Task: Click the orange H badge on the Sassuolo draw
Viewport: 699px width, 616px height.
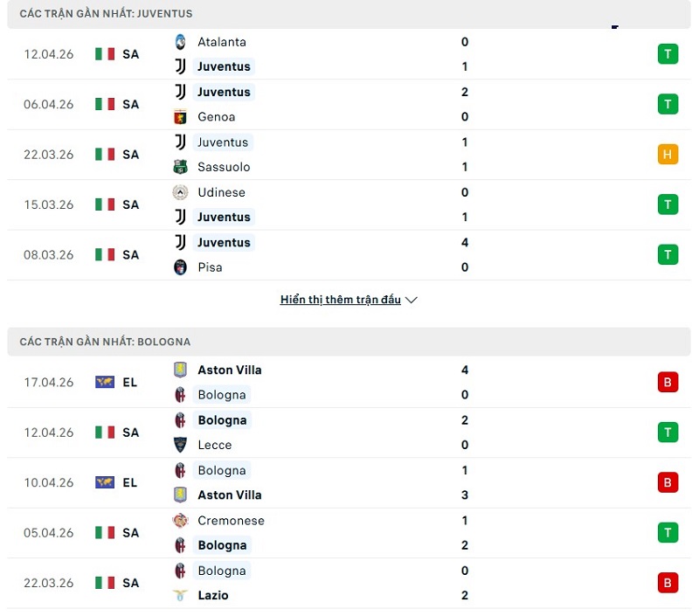Action: (x=668, y=154)
